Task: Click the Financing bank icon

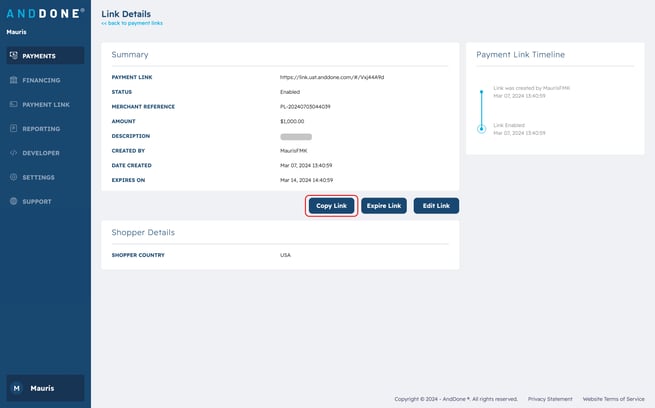Action: coord(14,80)
